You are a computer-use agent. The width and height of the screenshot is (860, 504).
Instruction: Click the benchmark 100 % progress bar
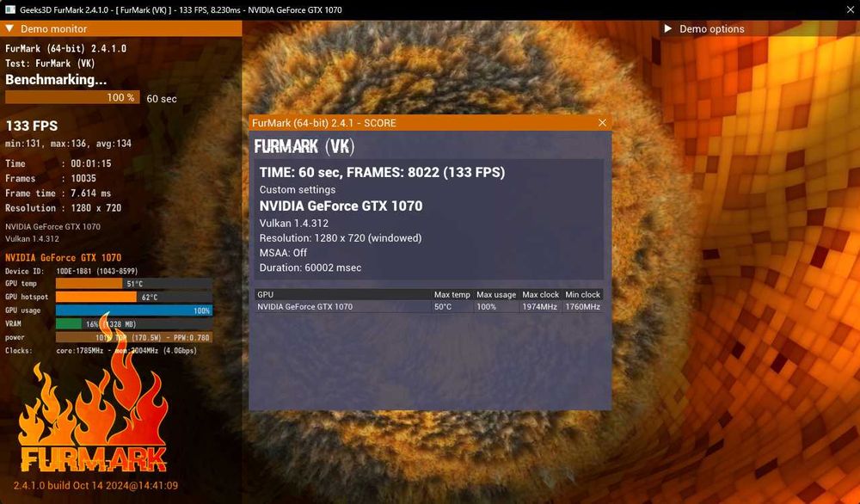click(x=72, y=97)
